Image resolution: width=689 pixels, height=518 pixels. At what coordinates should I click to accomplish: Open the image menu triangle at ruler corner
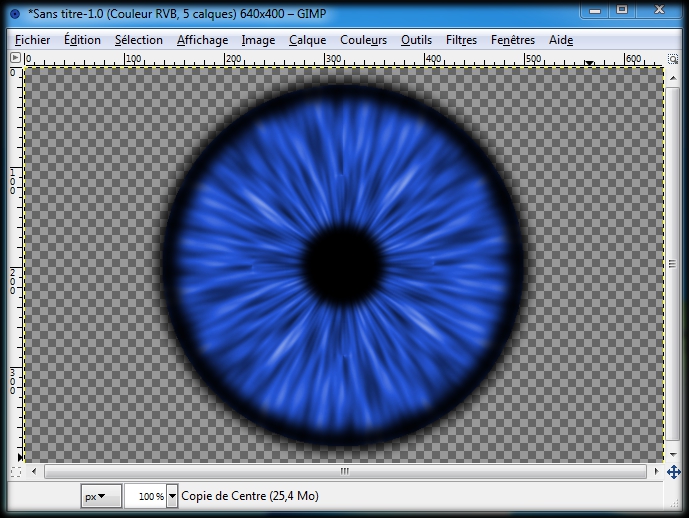(x=15, y=59)
